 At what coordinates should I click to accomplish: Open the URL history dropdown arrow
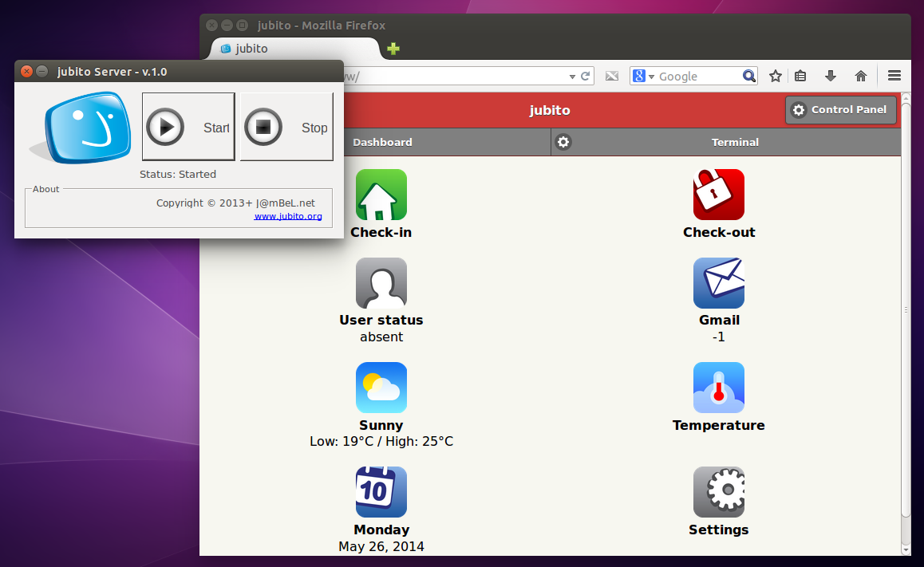click(x=572, y=77)
